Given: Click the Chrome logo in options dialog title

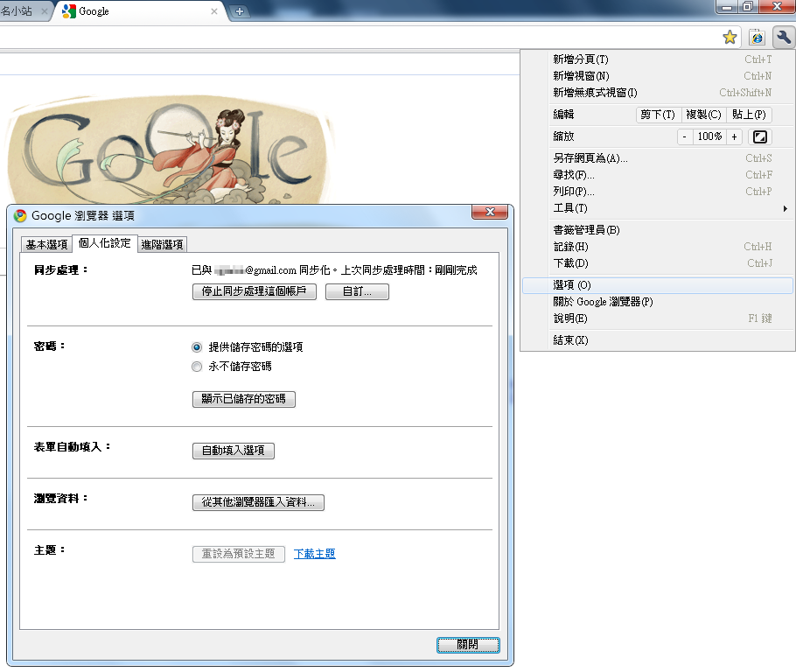Looking at the screenshot, I should coord(20,216).
